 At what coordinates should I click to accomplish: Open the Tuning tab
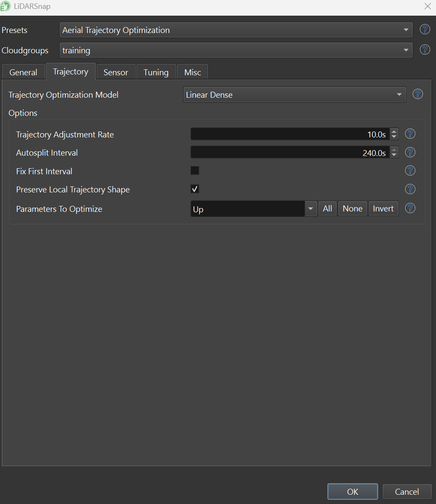click(x=156, y=72)
